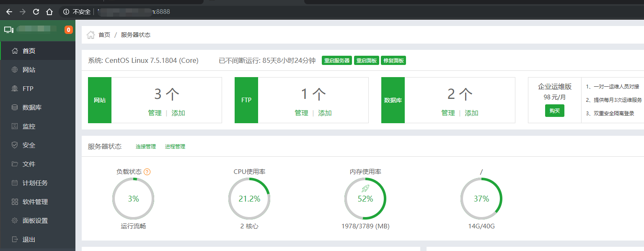The width and height of the screenshot is (644, 251).
Task: Click 管理 under the 数据库 card
Action: (448, 113)
